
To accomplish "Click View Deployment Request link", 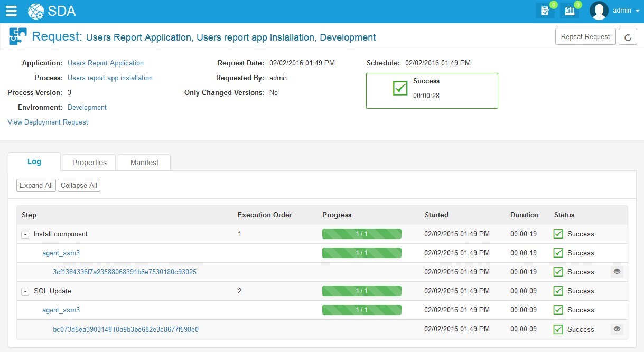I will (x=48, y=122).
